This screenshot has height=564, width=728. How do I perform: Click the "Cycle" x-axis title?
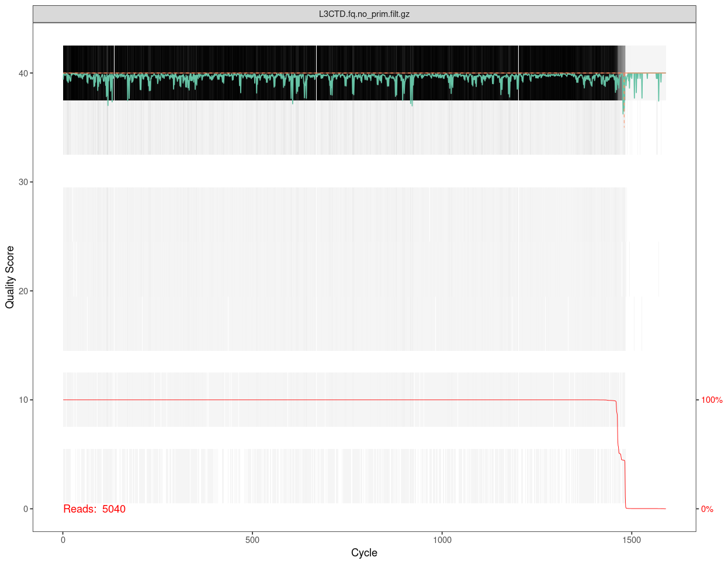[x=364, y=552]
